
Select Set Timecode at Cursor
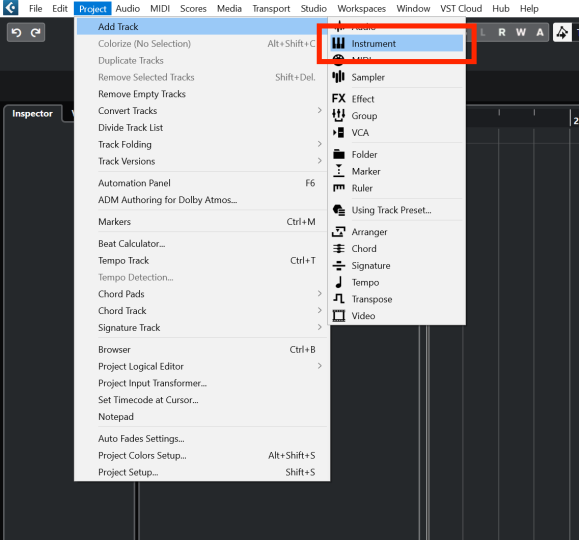[x=202, y=400]
